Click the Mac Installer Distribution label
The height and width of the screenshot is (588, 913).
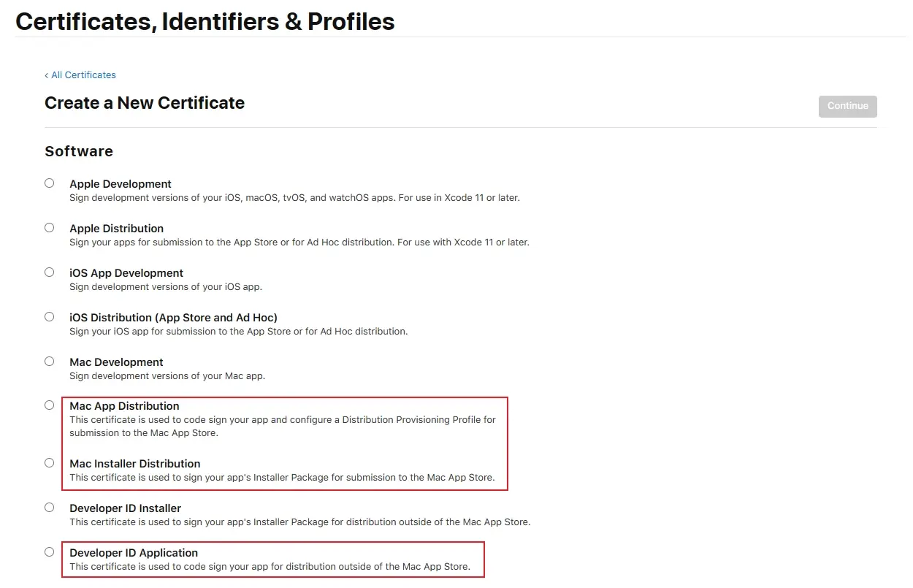(135, 464)
